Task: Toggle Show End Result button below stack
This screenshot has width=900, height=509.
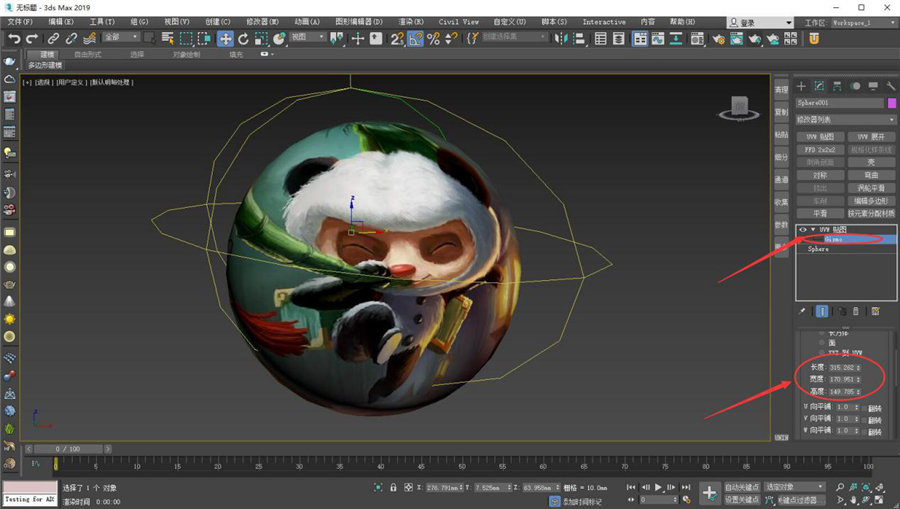Action: (822, 311)
